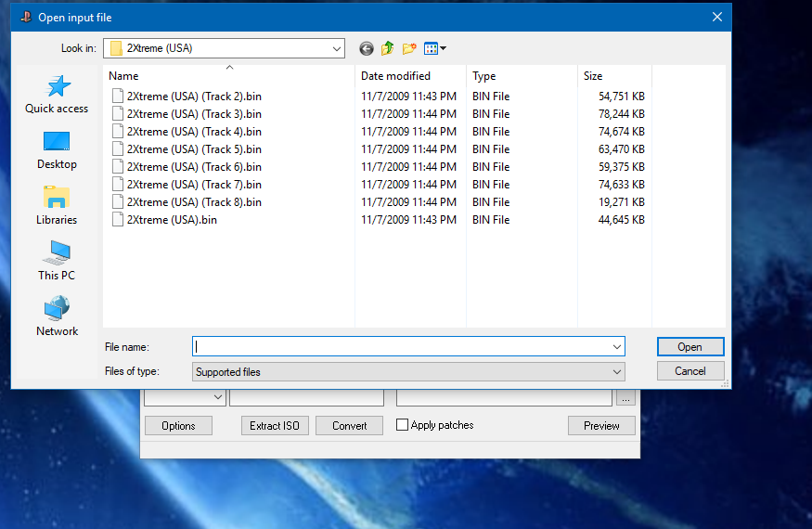The width and height of the screenshot is (812, 529).
Task: Select file 2Xtreme (USA) (Track 8).bin
Action: 194,202
